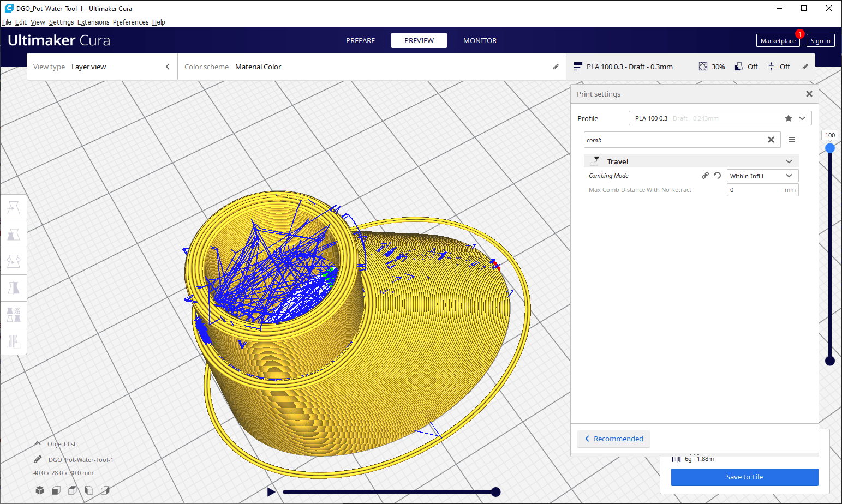Open the File menu
Screen dimensions: 842x504
pos(7,22)
